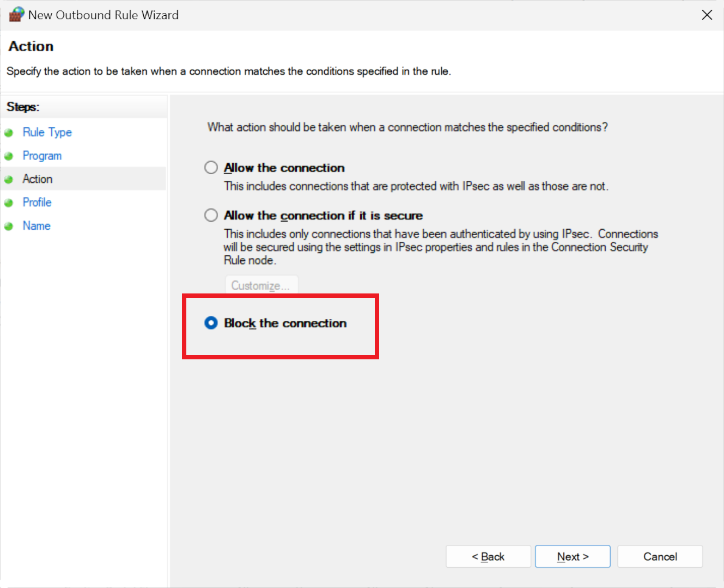Click the firewall wizard icon in title bar
Viewport: 724px width, 588px height.
click(x=16, y=15)
